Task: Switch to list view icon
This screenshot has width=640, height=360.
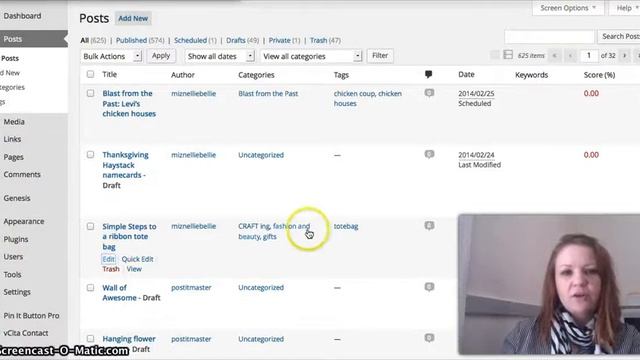Action: 494,55
